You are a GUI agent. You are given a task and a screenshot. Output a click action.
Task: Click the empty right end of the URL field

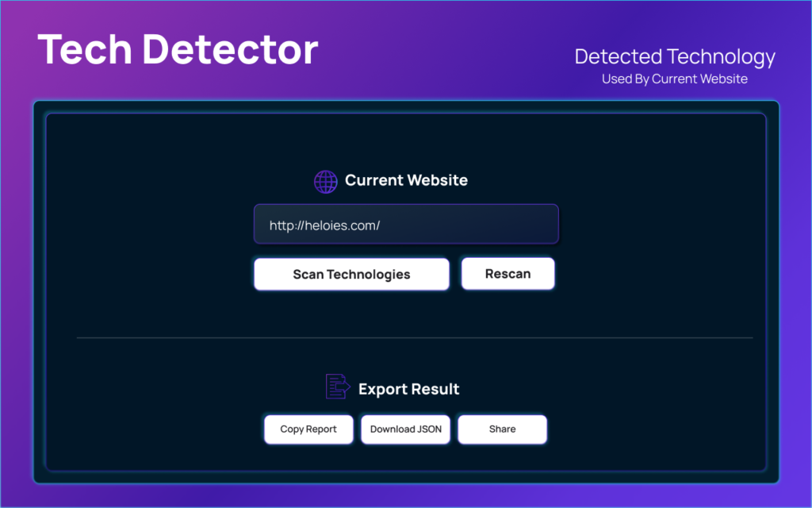523,225
